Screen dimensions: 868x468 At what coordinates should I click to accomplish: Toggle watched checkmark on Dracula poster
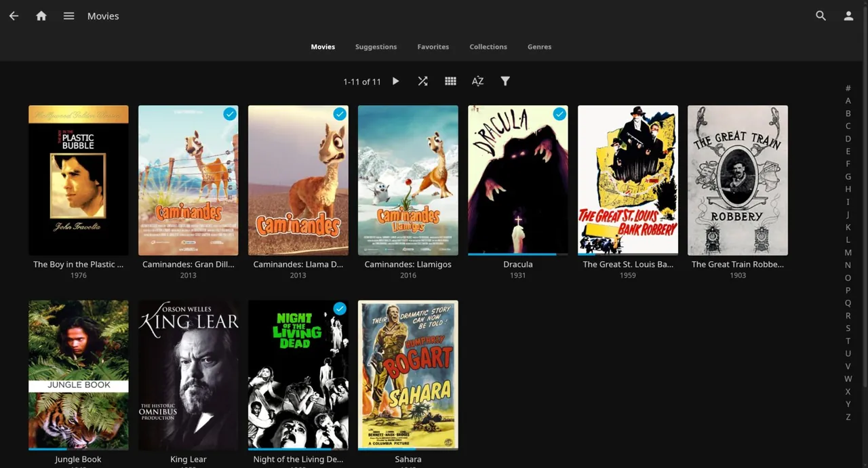[x=559, y=114]
